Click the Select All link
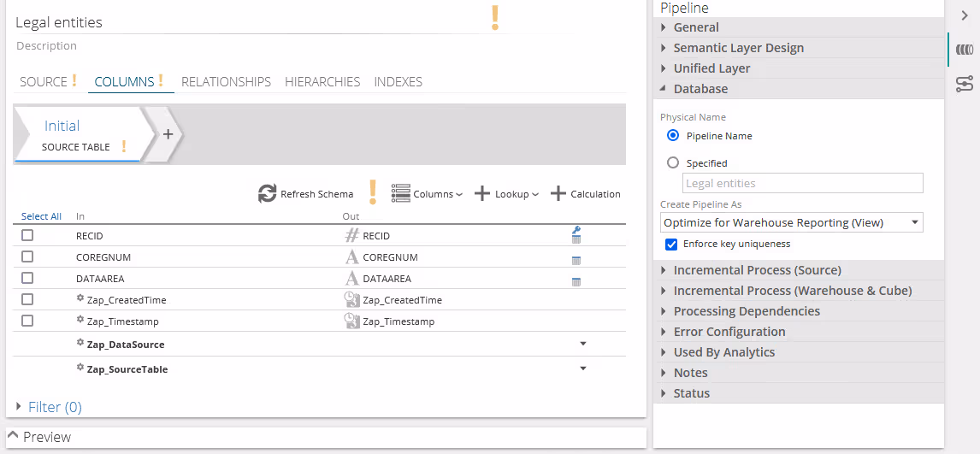This screenshot has height=454, width=980. (41, 216)
